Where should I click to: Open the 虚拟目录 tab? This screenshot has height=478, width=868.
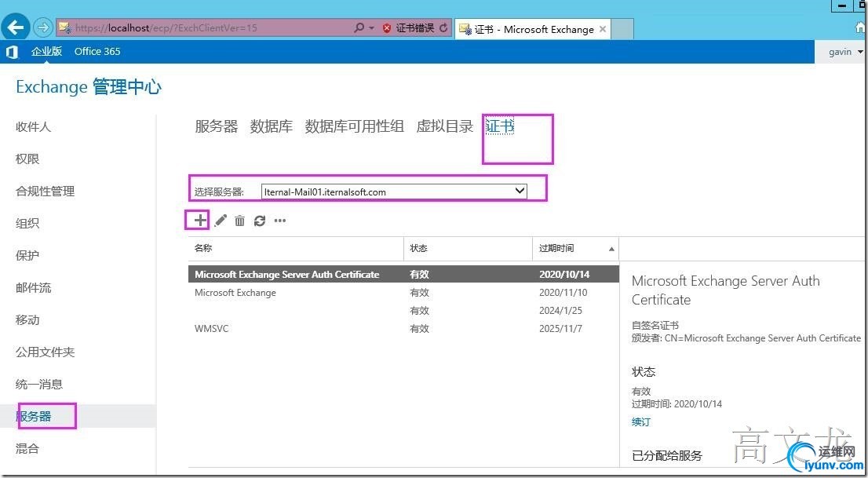pyautogui.click(x=444, y=126)
